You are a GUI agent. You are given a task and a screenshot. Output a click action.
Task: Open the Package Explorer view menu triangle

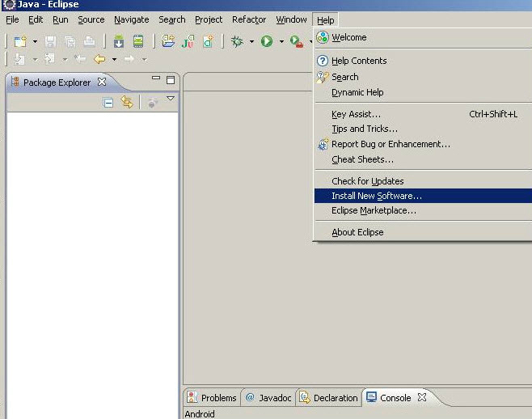tap(171, 99)
